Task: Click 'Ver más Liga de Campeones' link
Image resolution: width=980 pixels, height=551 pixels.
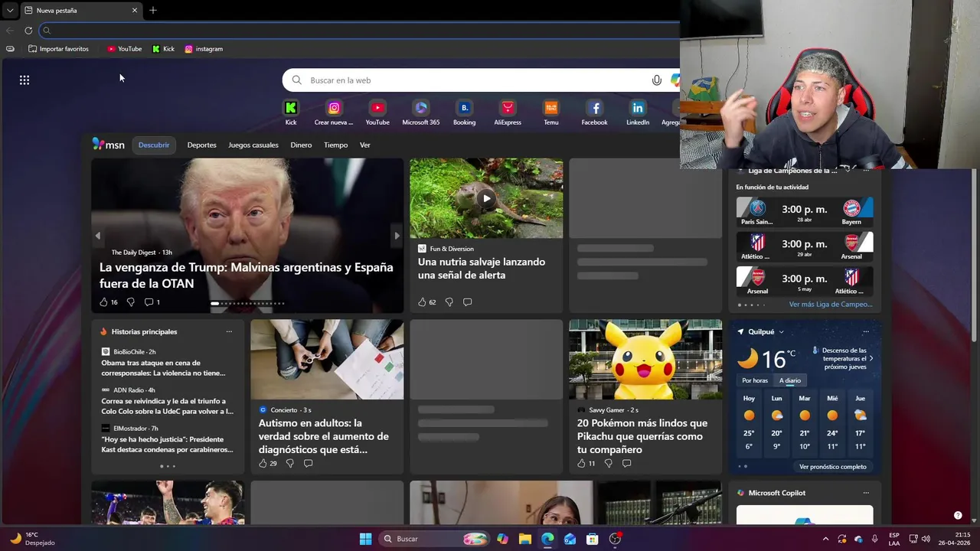Action: (x=831, y=305)
